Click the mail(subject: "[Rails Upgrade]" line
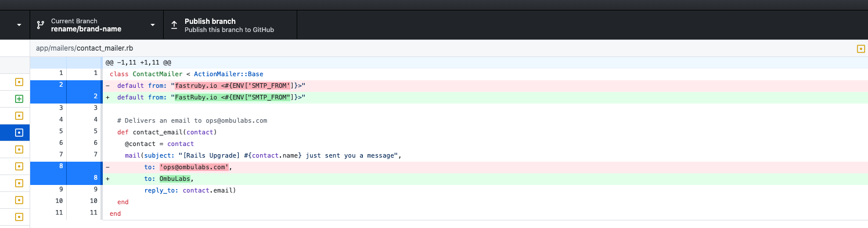Image resolution: width=868 pixels, height=228 pixels. click(264, 155)
